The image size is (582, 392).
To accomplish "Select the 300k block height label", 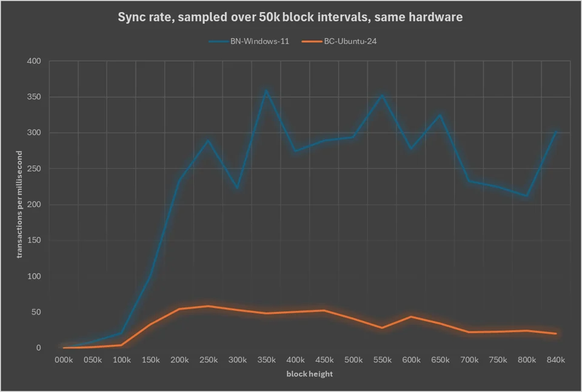I will click(x=238, y=360).
